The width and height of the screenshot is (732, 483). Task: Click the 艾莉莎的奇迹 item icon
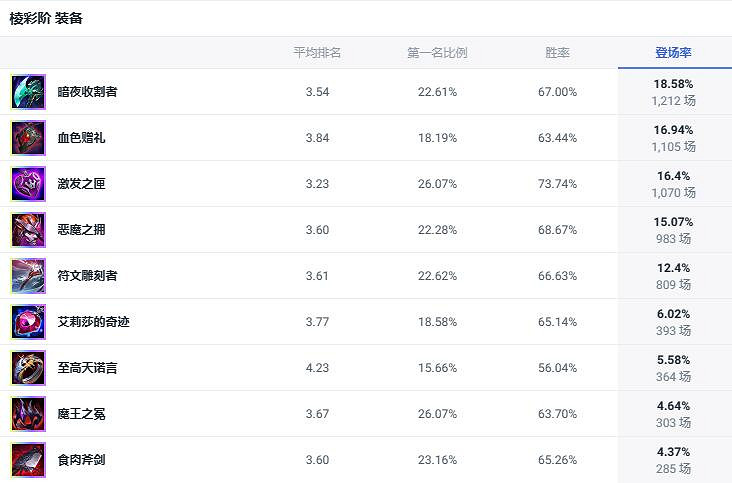coord(28,322)
